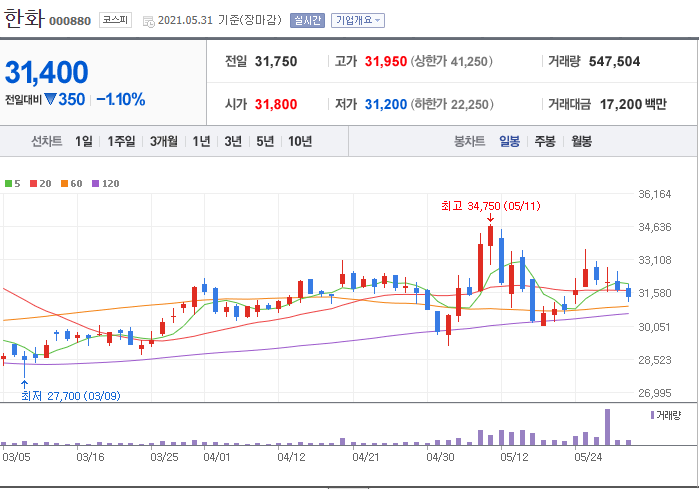Screen dimensions: 699x489
Task: Click the 상한가 41,250 upper limit text
Action: point(452,62)
